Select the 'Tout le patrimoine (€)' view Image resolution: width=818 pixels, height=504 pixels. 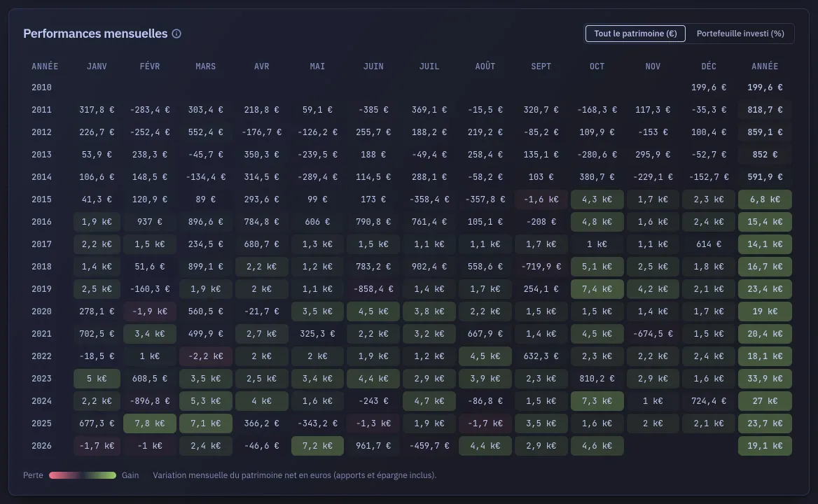(635, 34)
